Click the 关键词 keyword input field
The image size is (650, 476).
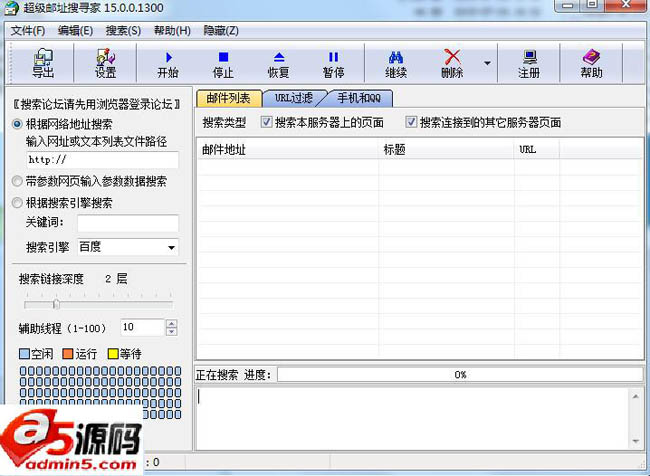pyautogui.click(x=128, y=223)
